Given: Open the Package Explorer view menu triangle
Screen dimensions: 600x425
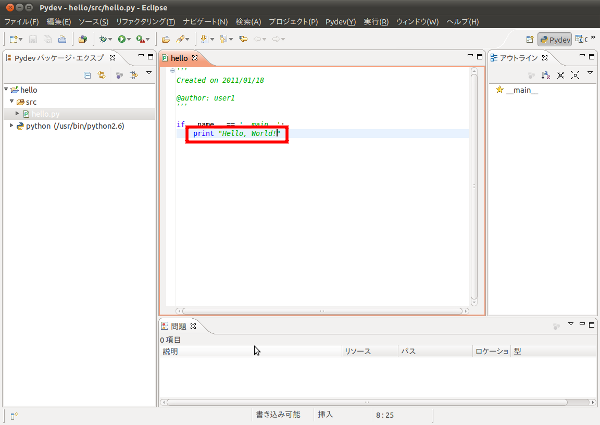Looking at the screenshot, I should click(x=149, y=73).
